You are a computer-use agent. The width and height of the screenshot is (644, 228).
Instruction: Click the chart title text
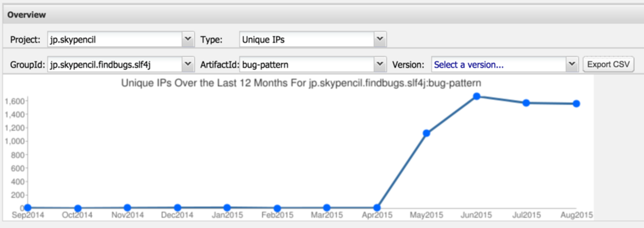pos(301,83)
